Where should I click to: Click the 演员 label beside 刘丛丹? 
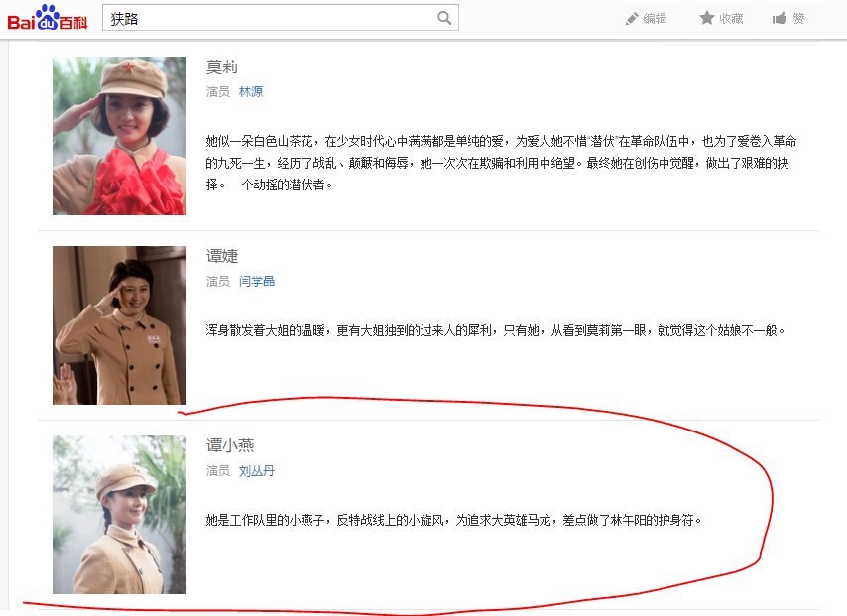tap(218, 470)
